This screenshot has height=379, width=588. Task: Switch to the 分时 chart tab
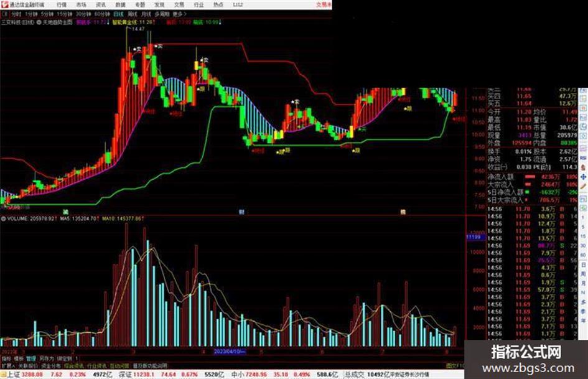16,14
